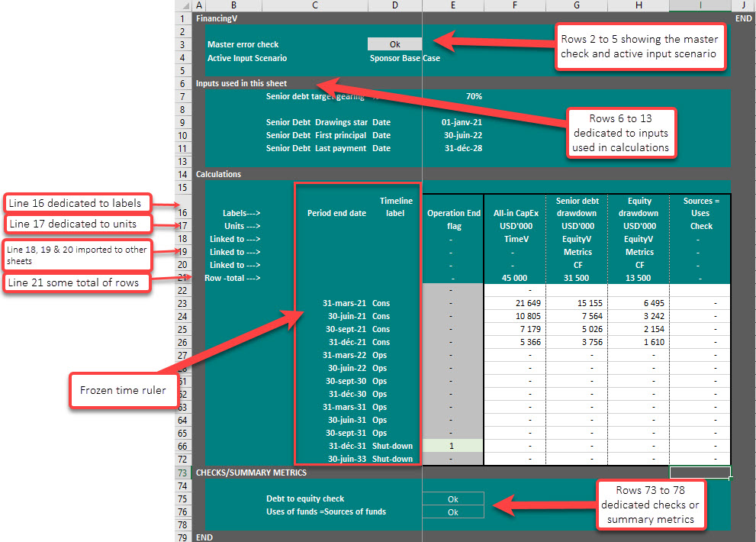
Task: Click the 'Period end date' header cell
Action: click(336, 213)
